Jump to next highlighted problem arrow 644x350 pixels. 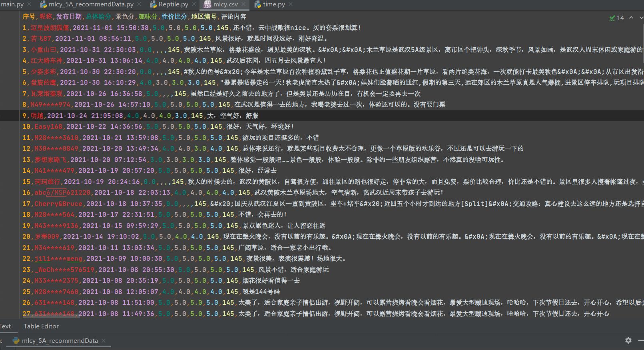pyautogui.click(x=641, y=18)
